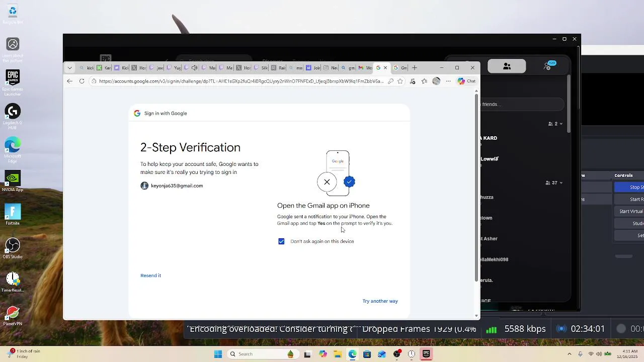Viewport: 644px width, 362px height.
Task: Click the friends search field in Epic window
Action: 522,104
